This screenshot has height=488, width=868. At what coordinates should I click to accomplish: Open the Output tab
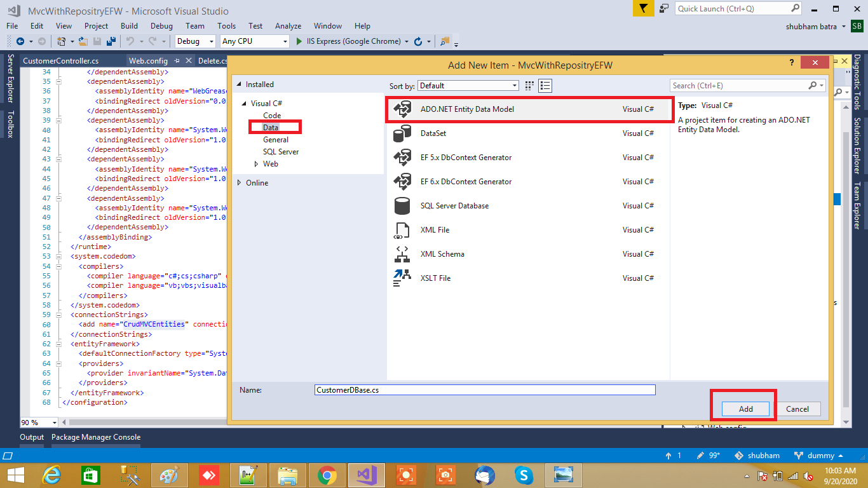tap(32, 437)
